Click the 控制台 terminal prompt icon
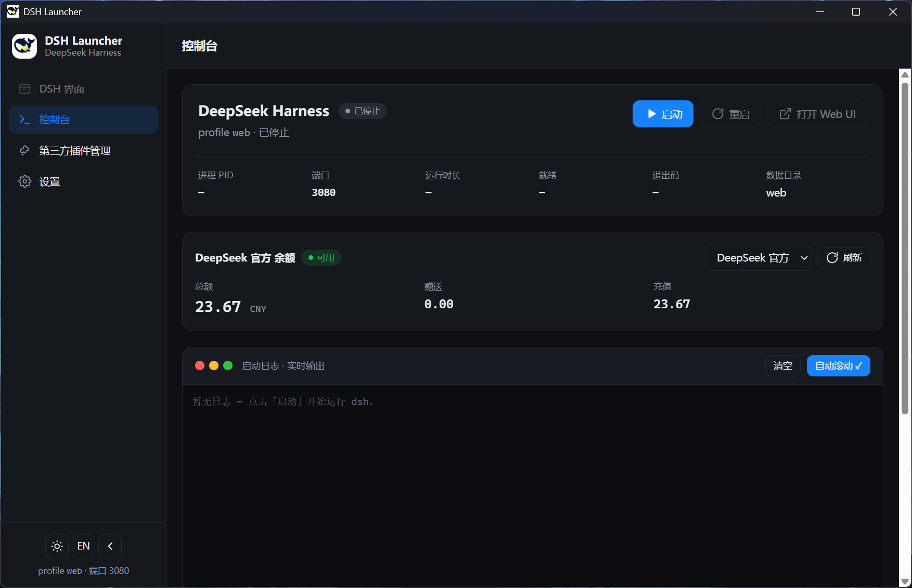 [24, 120]
